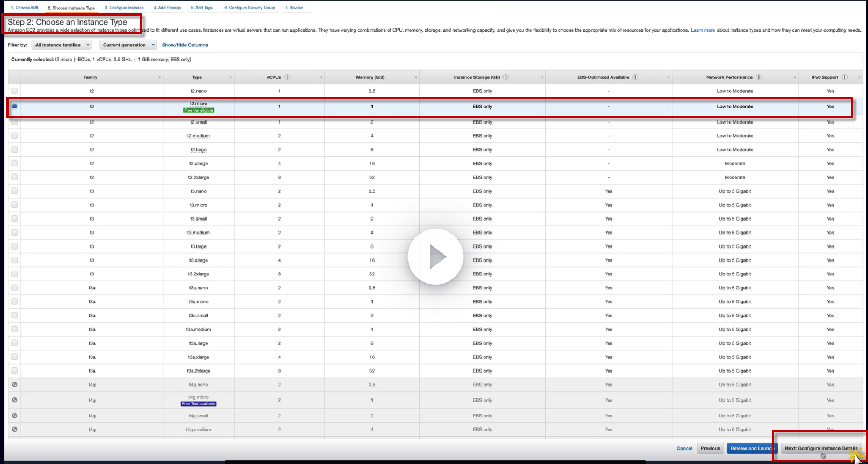
Task: Click the t3.small type cell
Action: pos(199,219)
